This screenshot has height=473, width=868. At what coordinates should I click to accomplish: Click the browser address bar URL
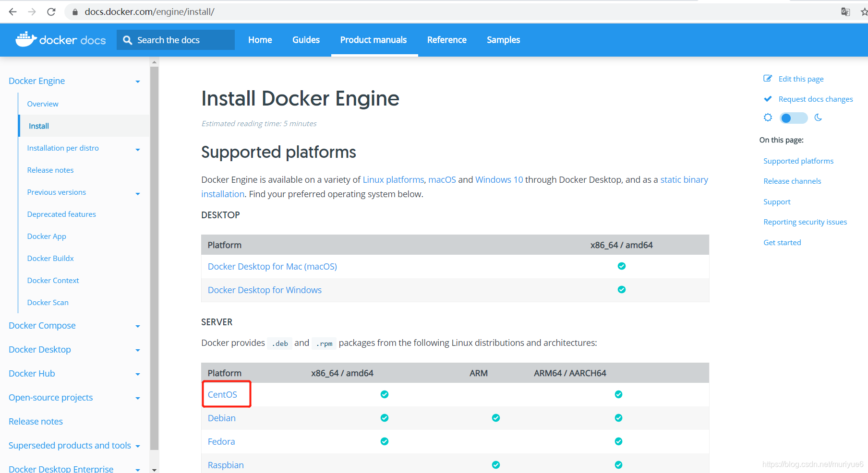(x=149, y=12)
